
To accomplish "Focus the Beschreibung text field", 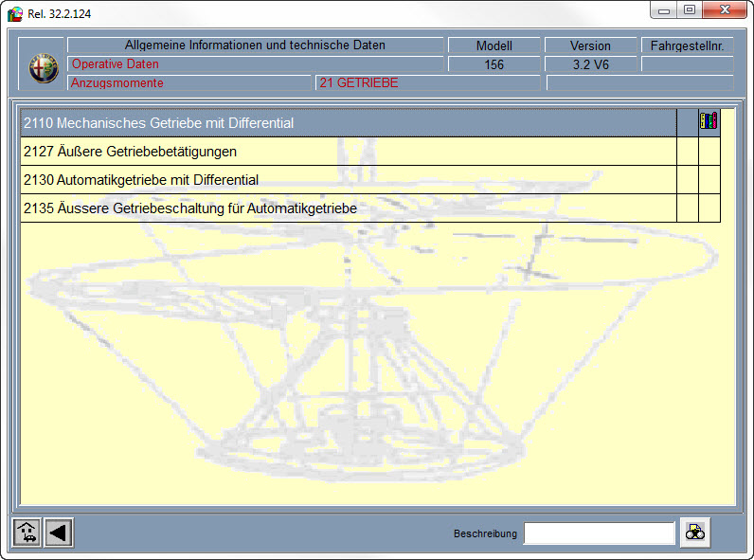I will point(599,533).
